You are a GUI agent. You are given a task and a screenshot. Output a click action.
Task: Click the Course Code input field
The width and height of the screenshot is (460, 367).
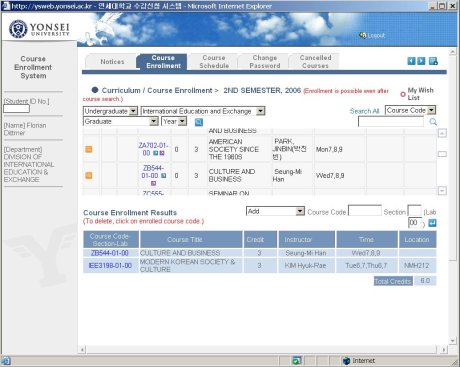coord(365,211)
